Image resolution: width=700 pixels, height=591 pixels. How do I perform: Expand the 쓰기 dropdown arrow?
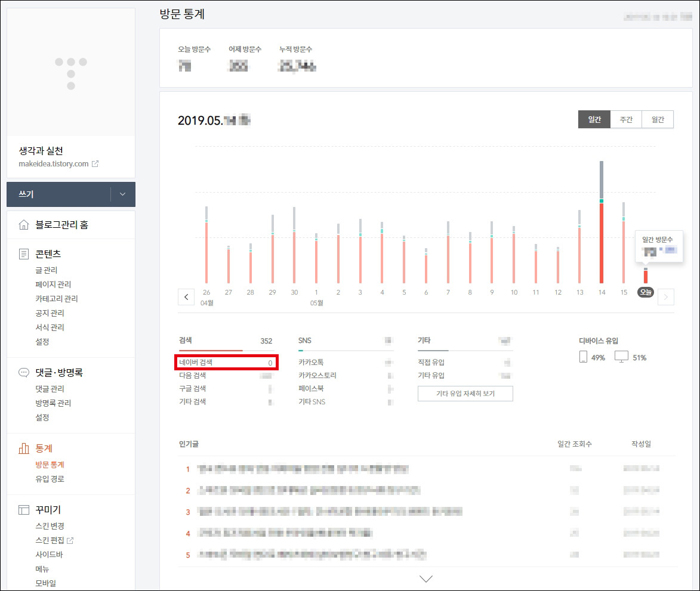click(123, 194)
